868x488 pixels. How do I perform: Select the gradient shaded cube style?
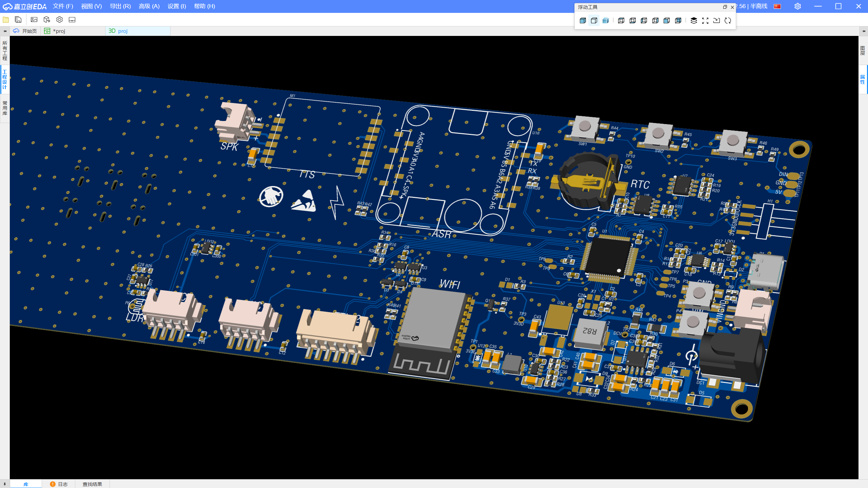(606, 21)
